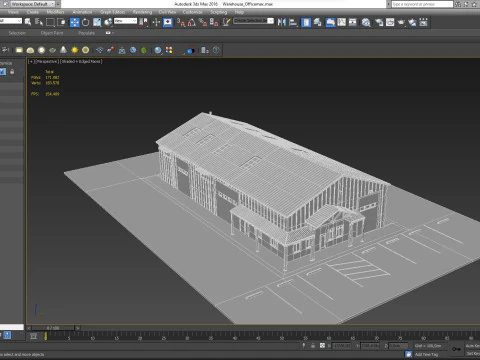The image size is (480, 360).
Task: Open the Rendering menu
Action: click(x=142, y=12)
